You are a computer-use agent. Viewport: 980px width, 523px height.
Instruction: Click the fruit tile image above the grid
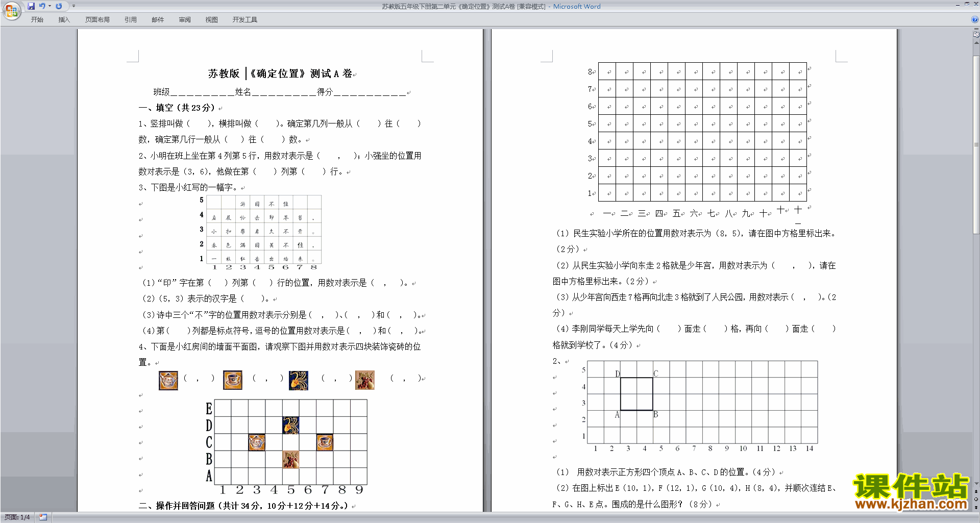[x=365, y=380]
